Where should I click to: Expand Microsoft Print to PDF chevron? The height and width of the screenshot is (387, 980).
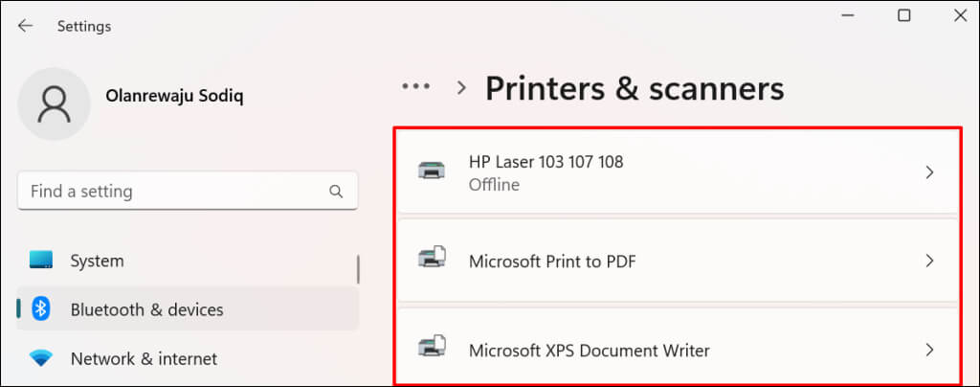[x=928, y=261]
